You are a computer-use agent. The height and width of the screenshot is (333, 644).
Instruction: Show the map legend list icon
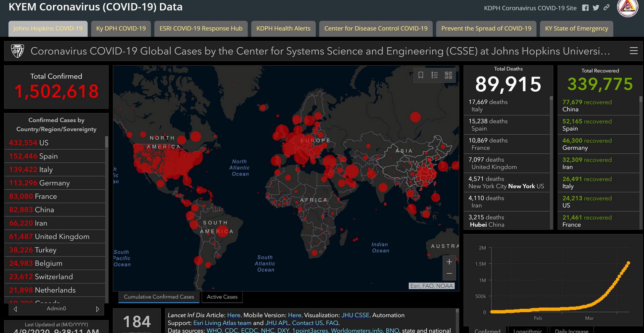coord(435,75)
